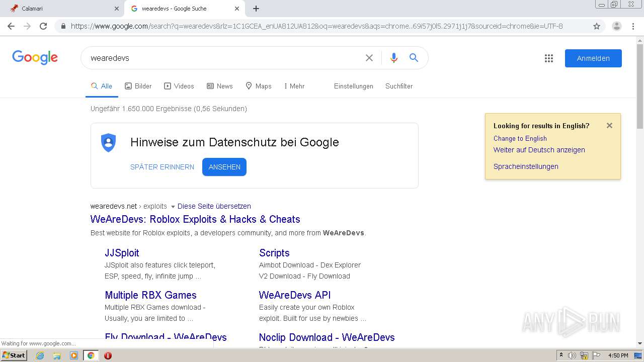Open Suchfilter tools
The height and width of the screenshot is (362, 644).
tap(399, 86)
